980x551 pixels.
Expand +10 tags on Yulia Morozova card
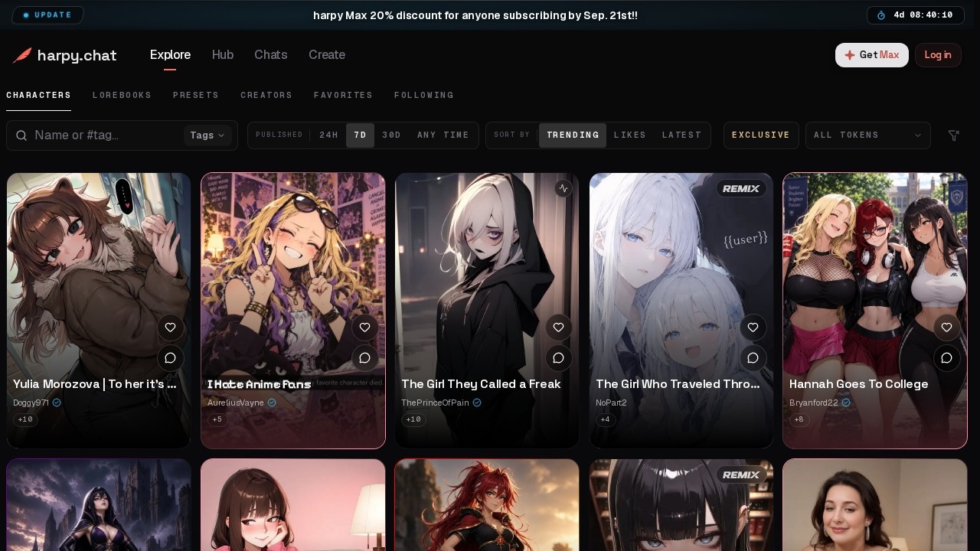[x=25, y=419]
